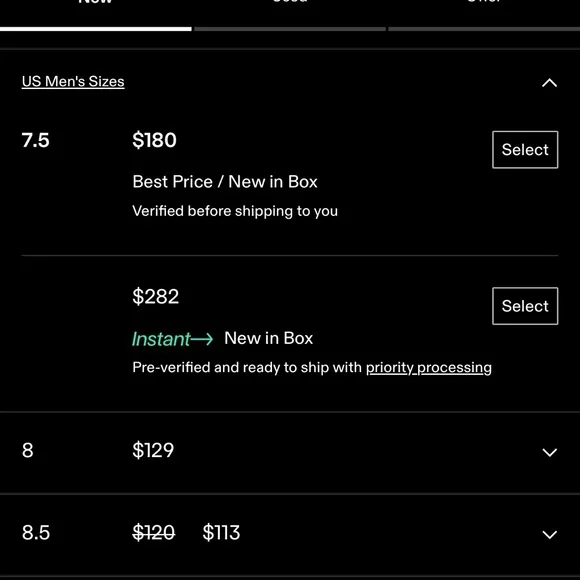Click the 7.5 size label
Image resolution: width=580 pixels, height=580 pixels.
pyautogui.click(x=35, y=141)
